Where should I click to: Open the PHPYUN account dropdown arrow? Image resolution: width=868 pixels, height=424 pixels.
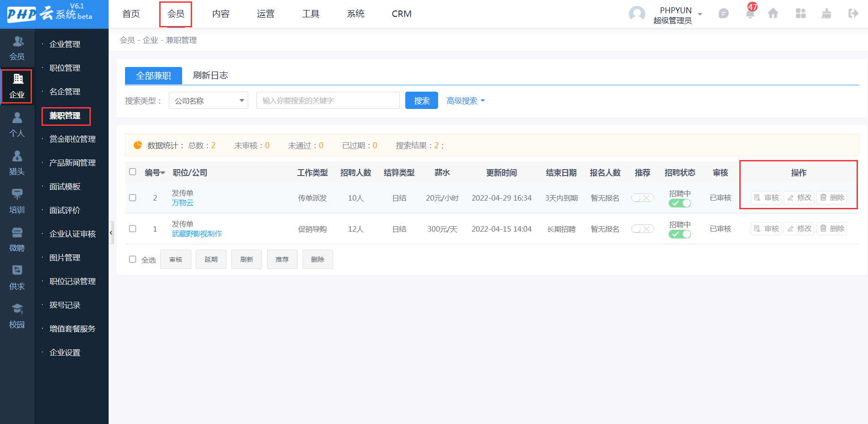700,14
